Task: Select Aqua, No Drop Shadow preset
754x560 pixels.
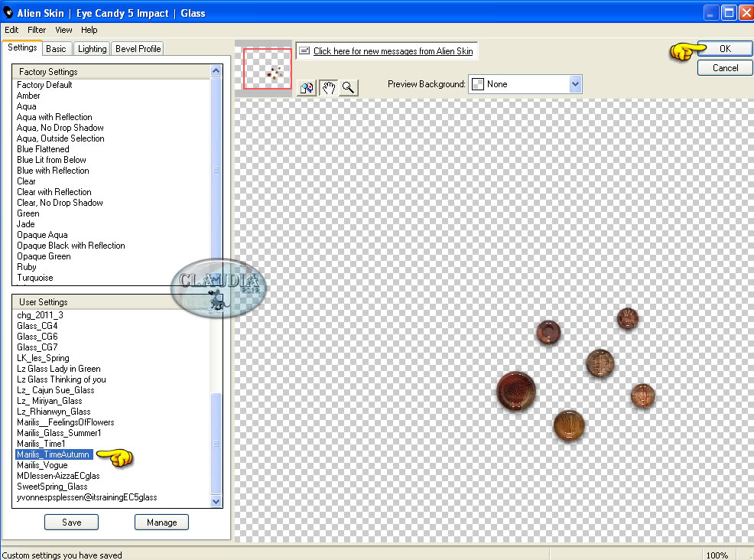Action: tap(60, 128)
